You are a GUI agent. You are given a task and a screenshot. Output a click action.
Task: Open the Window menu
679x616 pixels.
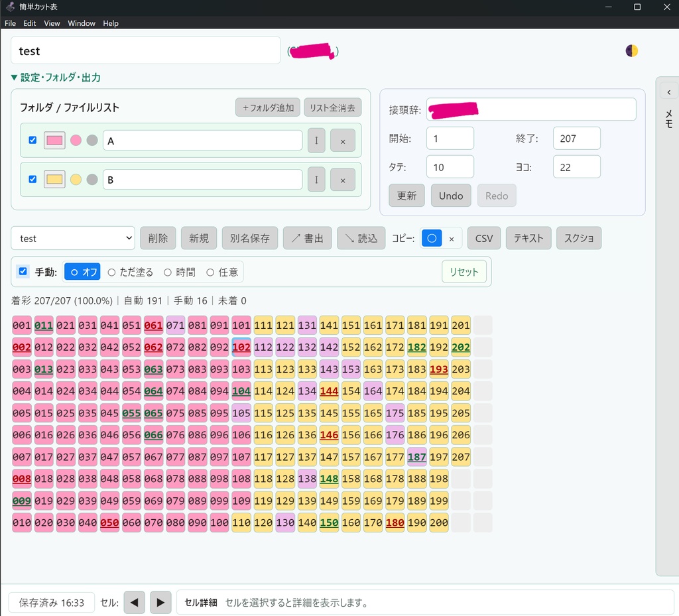point(82,23)
